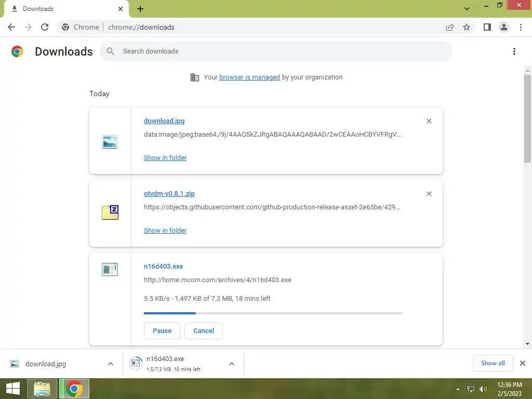The image size is (532, 399).
Task: Cancel the n16d403.exe download
Action: (204, 331)
